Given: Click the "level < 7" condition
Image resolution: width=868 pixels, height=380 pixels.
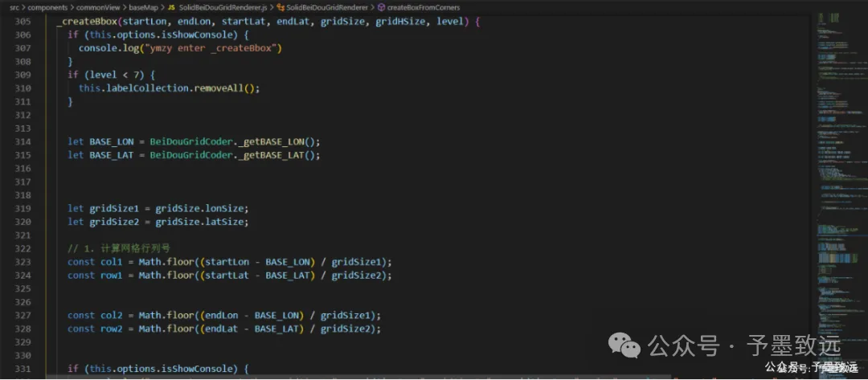Looking at the screenshot, I should pos(113,75).
